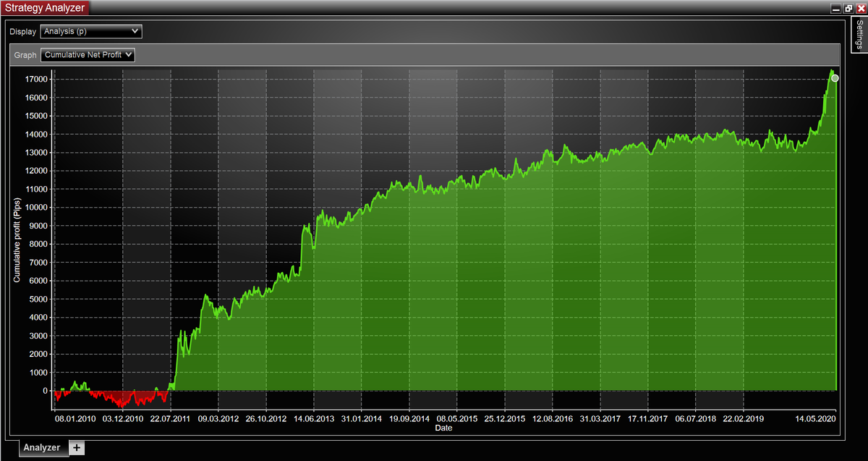This screenshot has width=868, height=461.
Task: Open the Graph dropdown showing Cumulative Net Profit
Action: 88,54
